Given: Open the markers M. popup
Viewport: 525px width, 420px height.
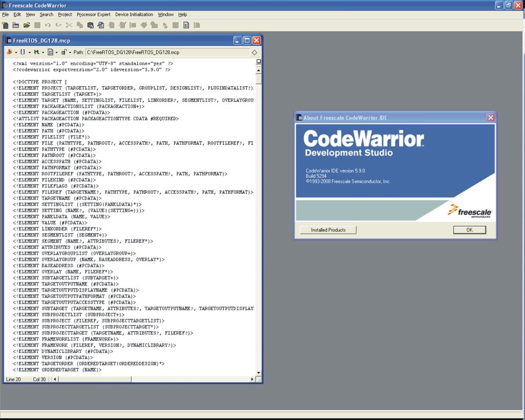Looking at the screenshot, I should point(38,52).
